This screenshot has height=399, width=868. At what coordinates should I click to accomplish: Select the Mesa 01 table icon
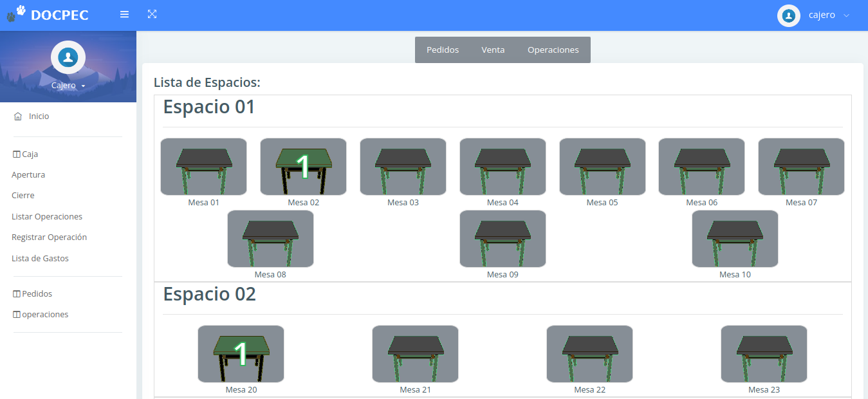[203, 167]
